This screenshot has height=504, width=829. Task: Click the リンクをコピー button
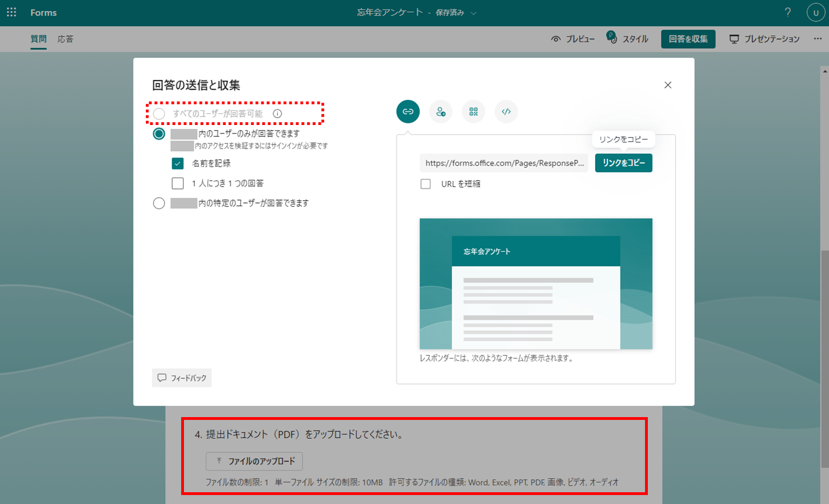point(624,163)
